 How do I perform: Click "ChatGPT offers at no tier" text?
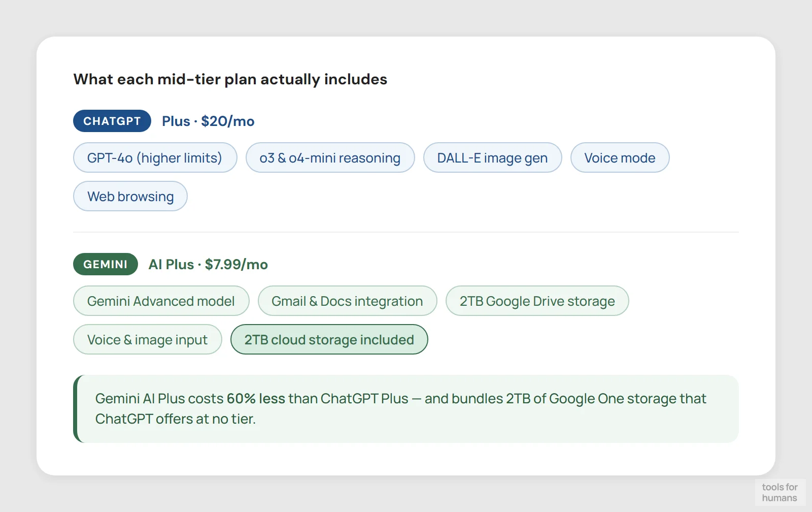pyautogui.click(x=175, y=419)
